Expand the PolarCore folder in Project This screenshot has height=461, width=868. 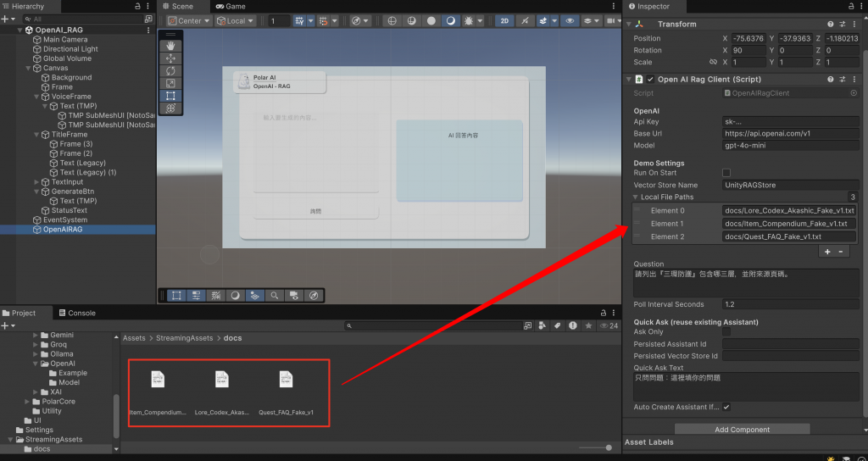pyautogui.click(x=28, y=401)
